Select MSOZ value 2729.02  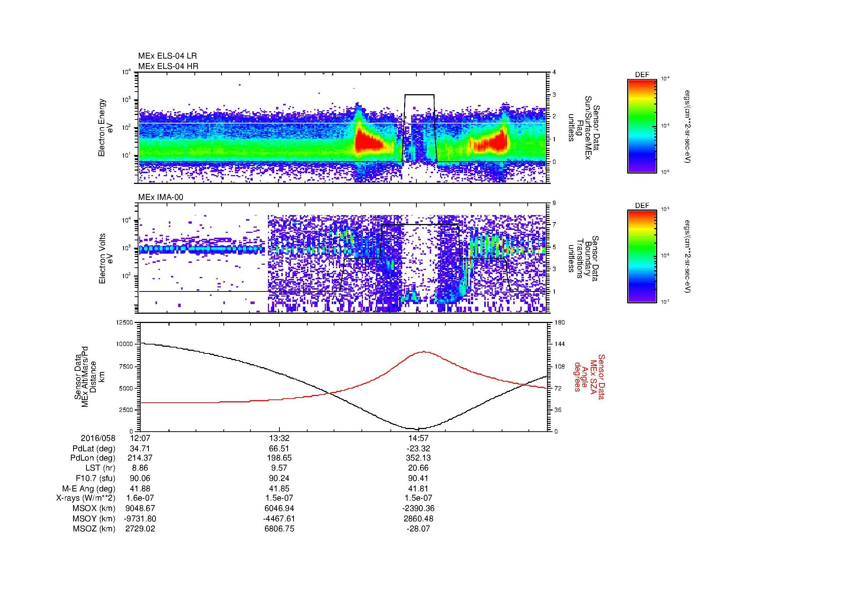click(140, 529)
